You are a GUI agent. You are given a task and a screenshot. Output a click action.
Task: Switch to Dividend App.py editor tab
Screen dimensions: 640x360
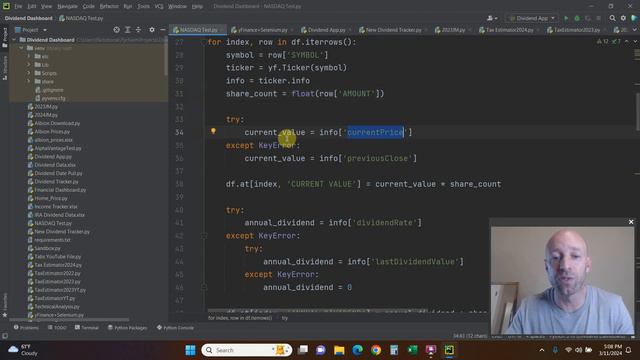click(323, 30)
